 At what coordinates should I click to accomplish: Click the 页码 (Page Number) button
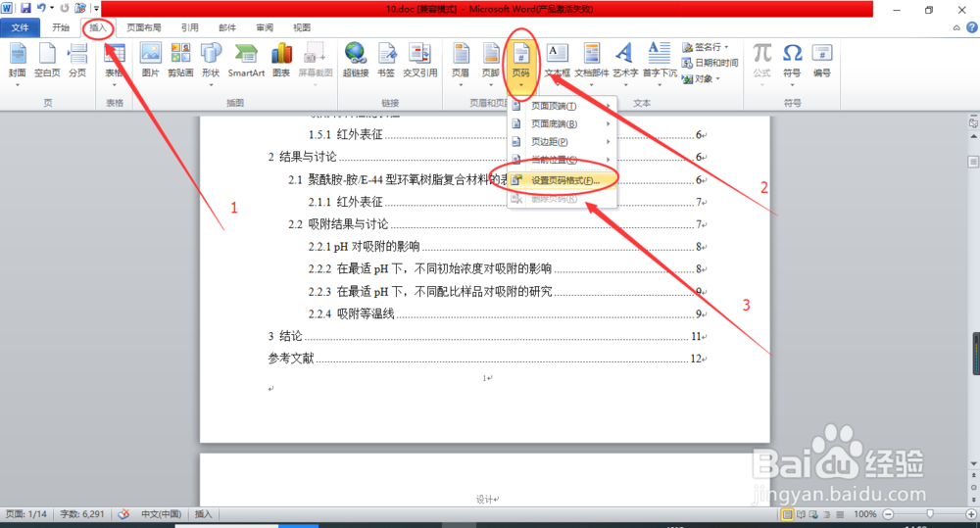pyautogui.click(x=520, y=63)
